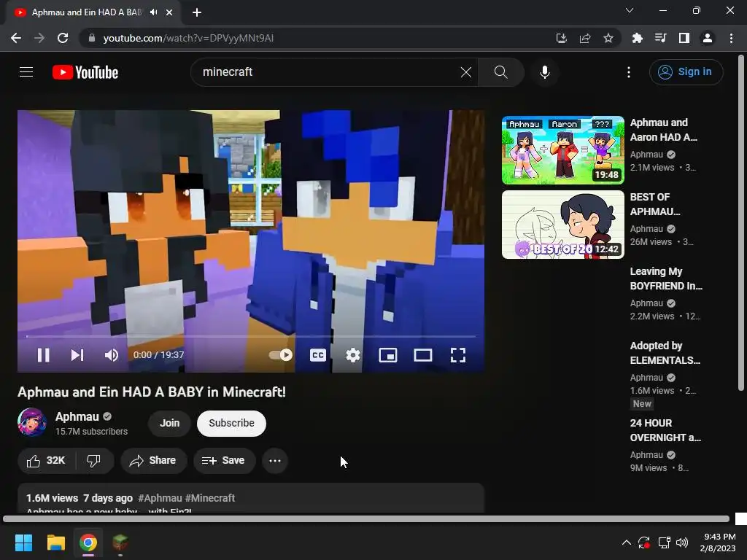This screenshot has width=747, height=560.
Task: Like the video with thumbs up
Action: (x=47, y=461)
